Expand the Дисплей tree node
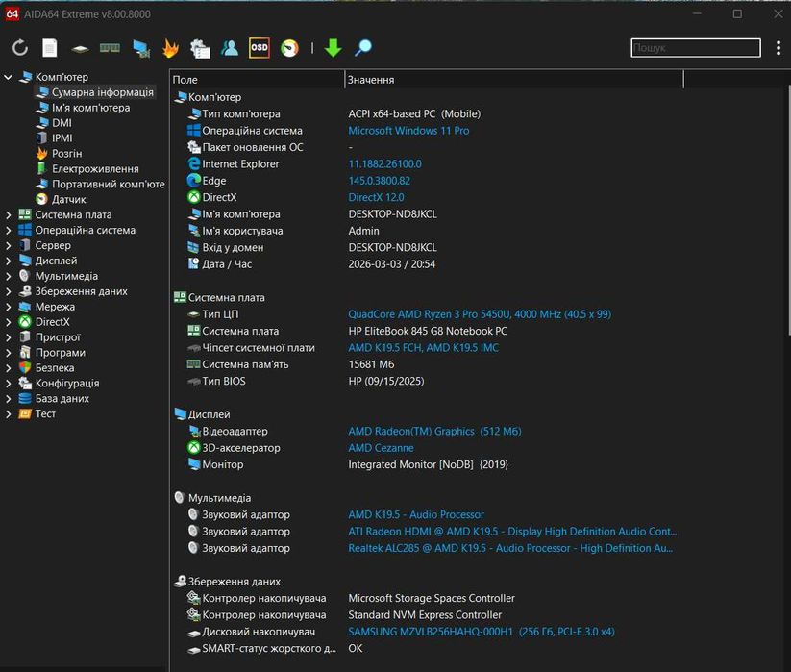The height and width of the screenshot is (672, 791). [8, 261]
